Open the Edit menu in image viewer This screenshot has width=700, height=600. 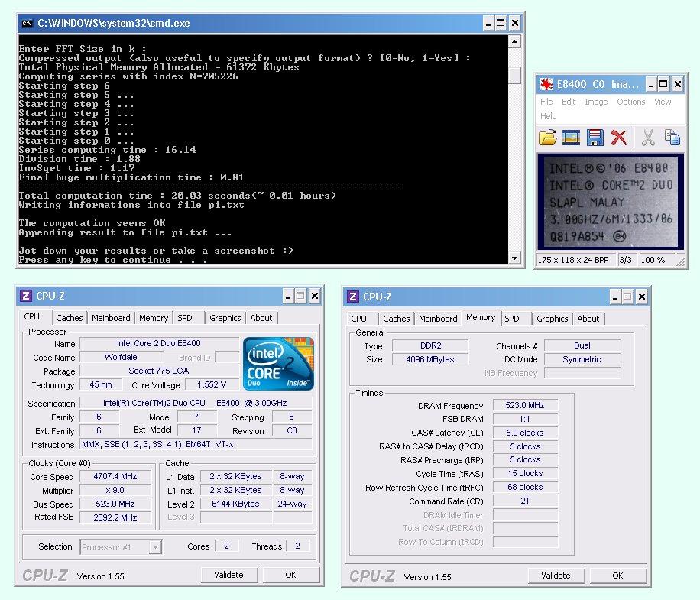tap(569, 102)
